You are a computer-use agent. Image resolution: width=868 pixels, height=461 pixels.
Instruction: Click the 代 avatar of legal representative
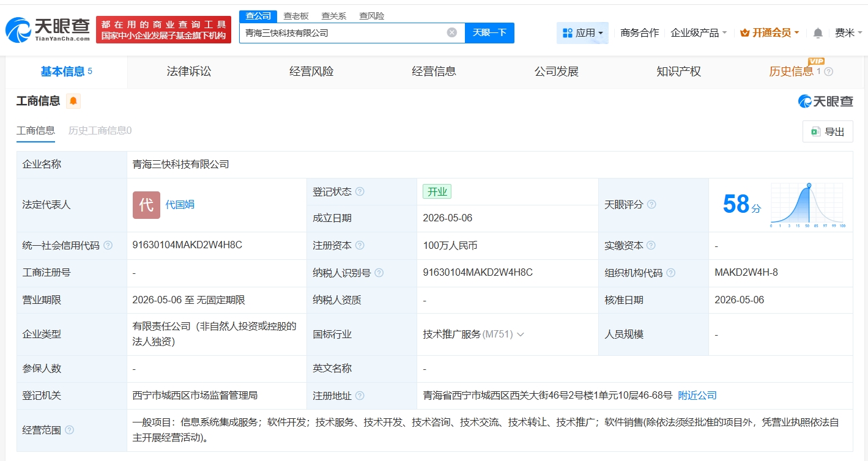(146, 205)
